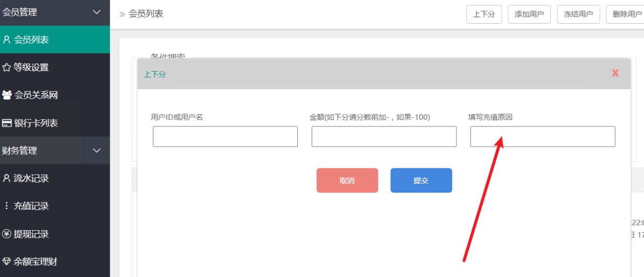Click the person icon beside 流水记录
This screenshot has width=644, height=277.
click(x=7, y=178)
